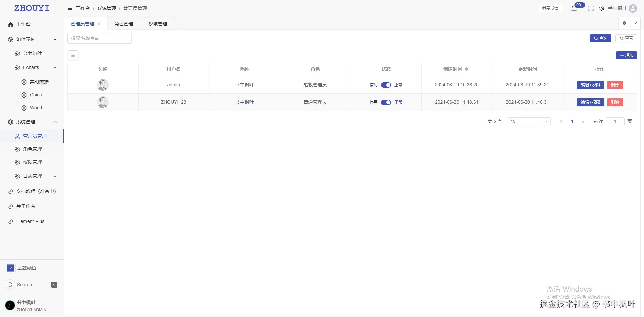Click the avatar of admin row
The width and height of the screenshot is (644, 317).
[x=103, y=85]
